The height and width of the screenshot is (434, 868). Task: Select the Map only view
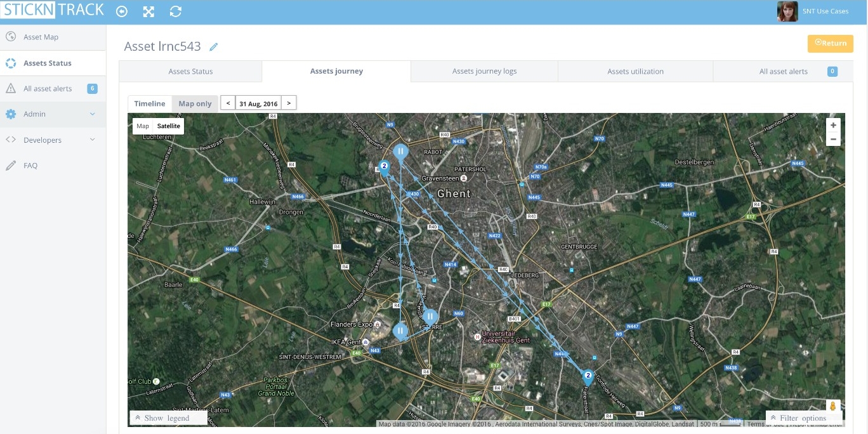(195, 103)
